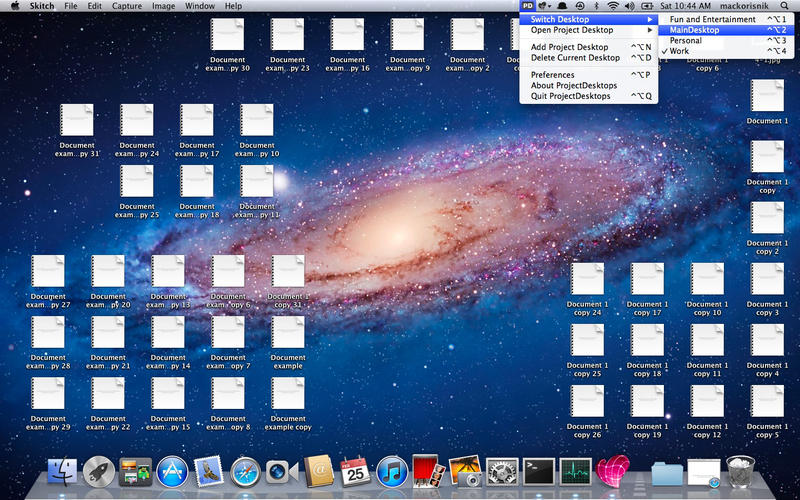Open the Trash in the dock
Screen dimensions: 800x500
[x=740, y=470]
